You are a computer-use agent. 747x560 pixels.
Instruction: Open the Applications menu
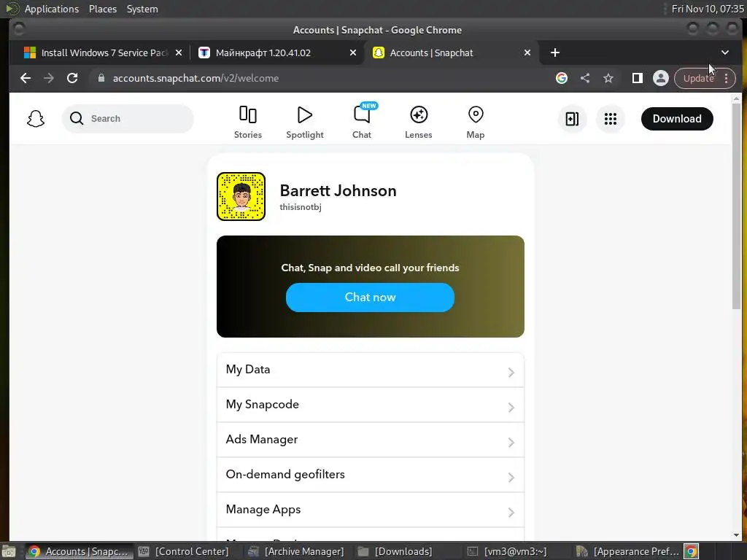[52, 9]
